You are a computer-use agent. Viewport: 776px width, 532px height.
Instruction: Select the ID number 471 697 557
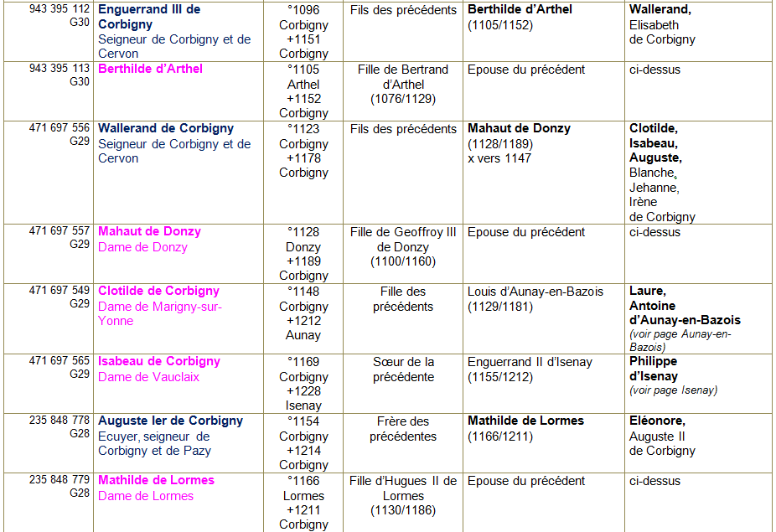[x=59, y=230]
